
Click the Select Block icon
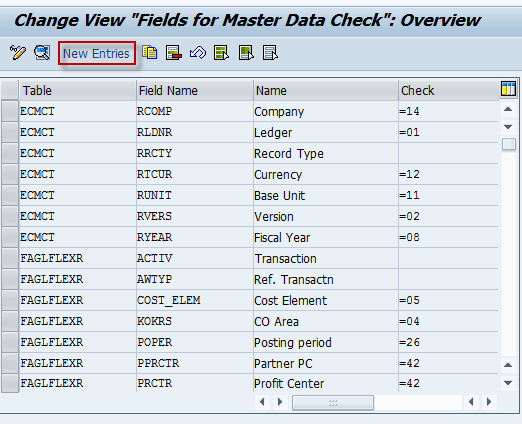coord(246,53)
